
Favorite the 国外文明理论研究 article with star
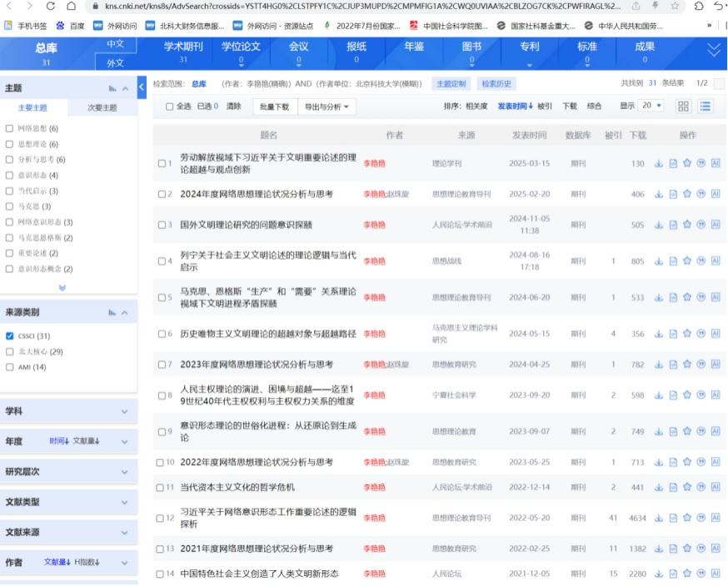tap(687, 225)
